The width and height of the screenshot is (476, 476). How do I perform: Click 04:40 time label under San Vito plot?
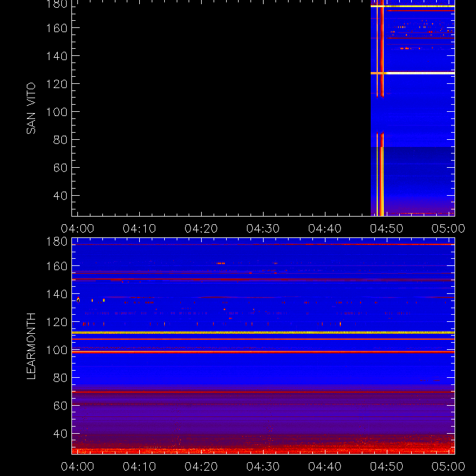pos(325,228)
